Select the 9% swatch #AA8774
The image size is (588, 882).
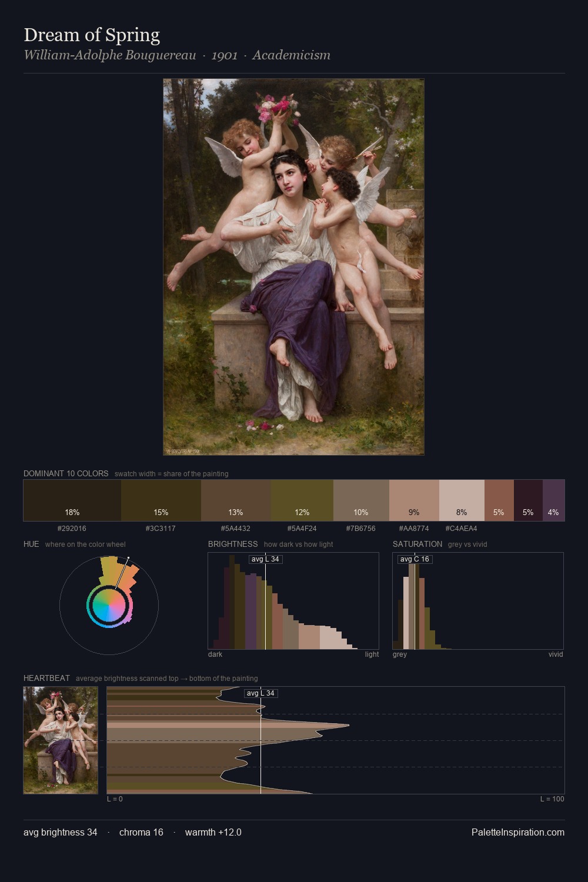[414, 500]
